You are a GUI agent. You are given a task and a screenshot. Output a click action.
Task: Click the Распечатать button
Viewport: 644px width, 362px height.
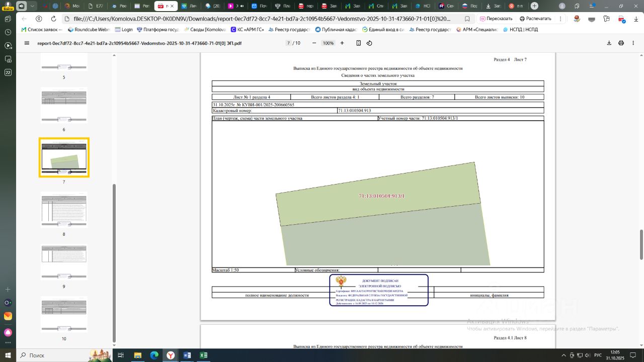click(x=535, y=19)
